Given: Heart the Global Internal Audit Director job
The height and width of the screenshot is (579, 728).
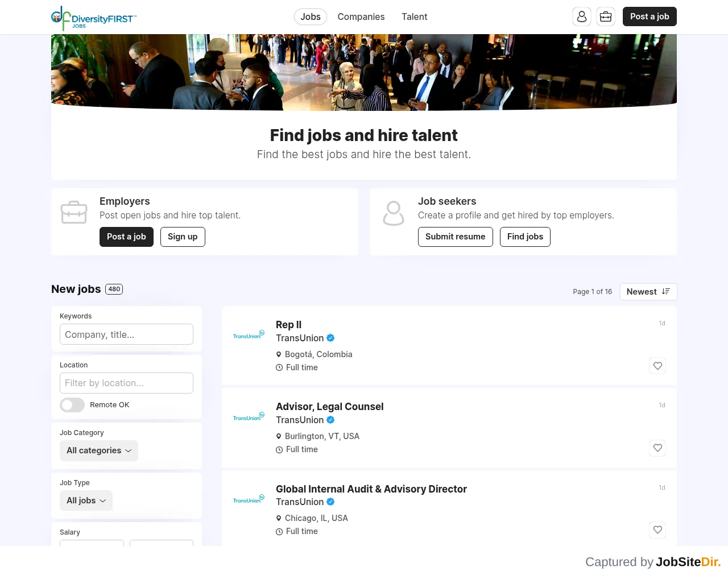Looking at the screenshot, I should 657,530.
